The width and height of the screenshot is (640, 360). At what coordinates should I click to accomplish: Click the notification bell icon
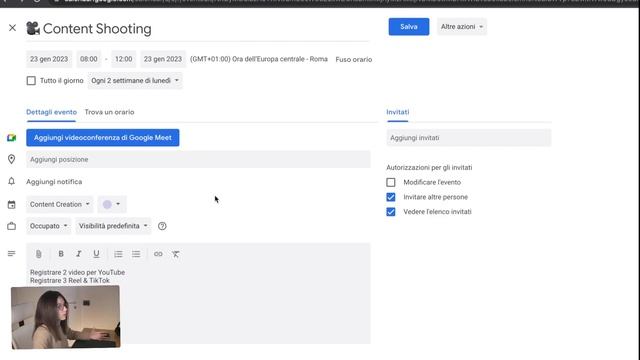[x=11, y=181]
